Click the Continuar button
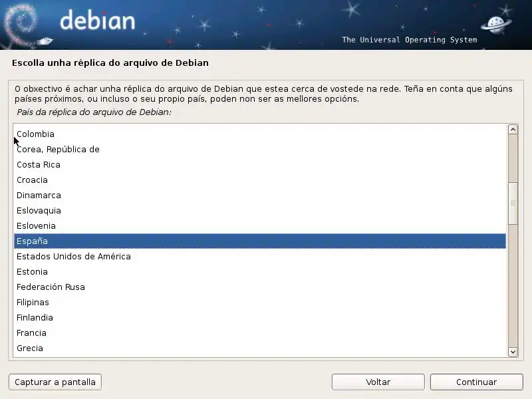The image size is (532, 399). coord(476,382)
